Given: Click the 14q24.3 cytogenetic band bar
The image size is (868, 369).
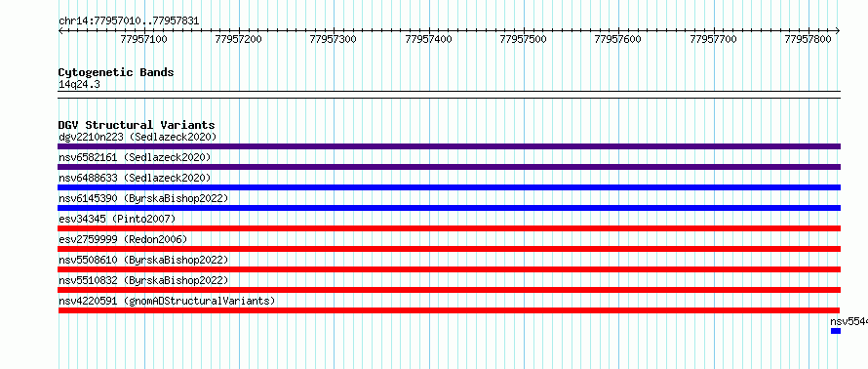Looking at the screenshot, I should click(449, 94).
